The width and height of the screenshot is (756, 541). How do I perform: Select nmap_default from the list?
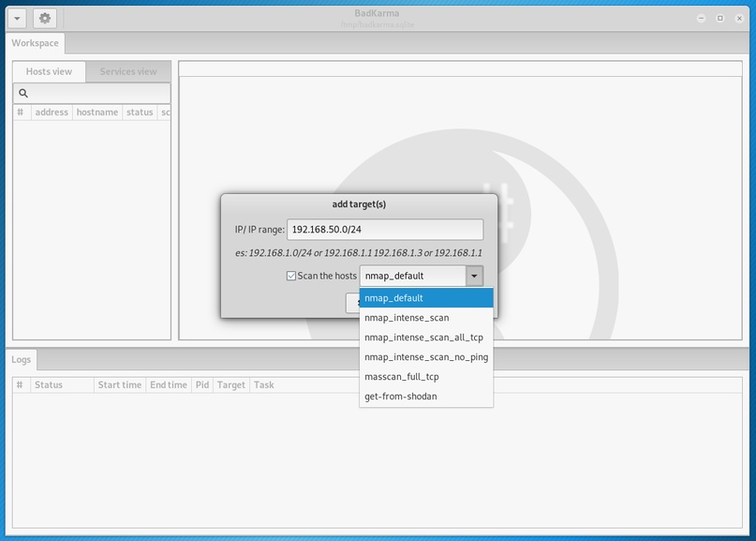[426, 298]
